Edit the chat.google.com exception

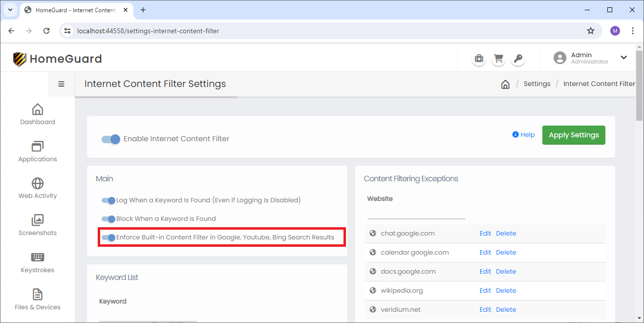[485, 233]
